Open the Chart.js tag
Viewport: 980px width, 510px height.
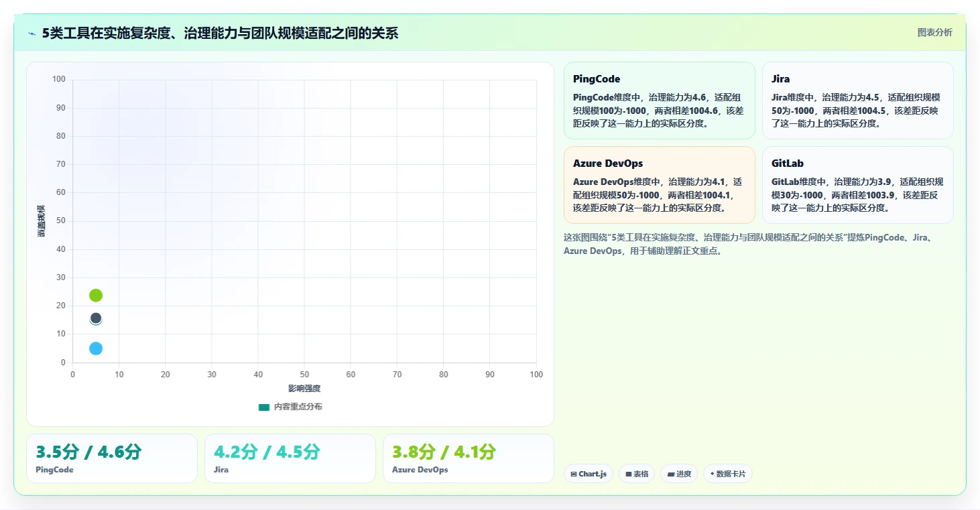[x=589, y=474]
